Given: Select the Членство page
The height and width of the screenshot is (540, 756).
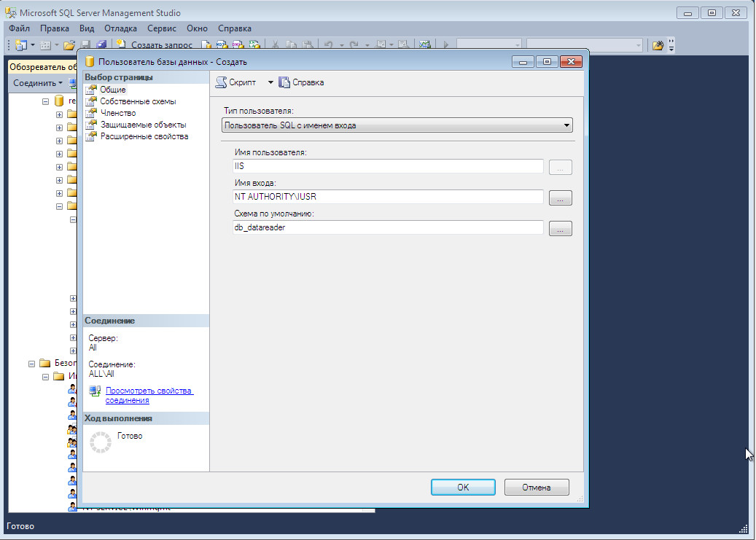Looking at the screenshot, I should (x=118, y=113).
